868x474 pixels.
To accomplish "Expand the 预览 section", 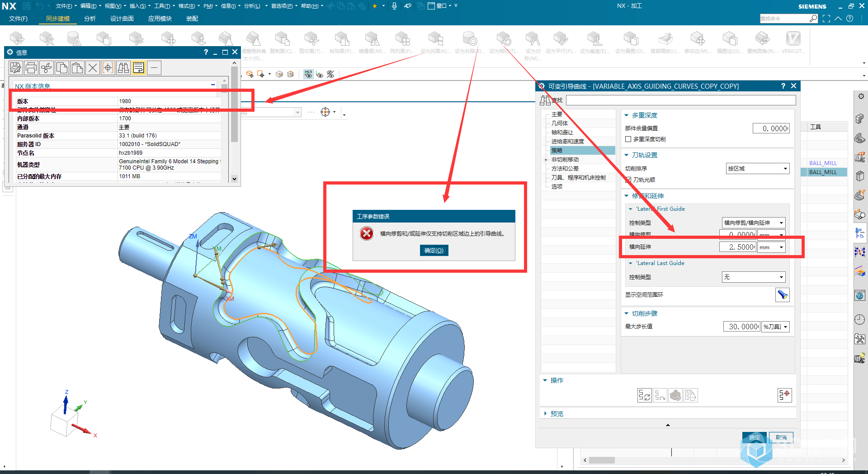I will click(546, 414).
